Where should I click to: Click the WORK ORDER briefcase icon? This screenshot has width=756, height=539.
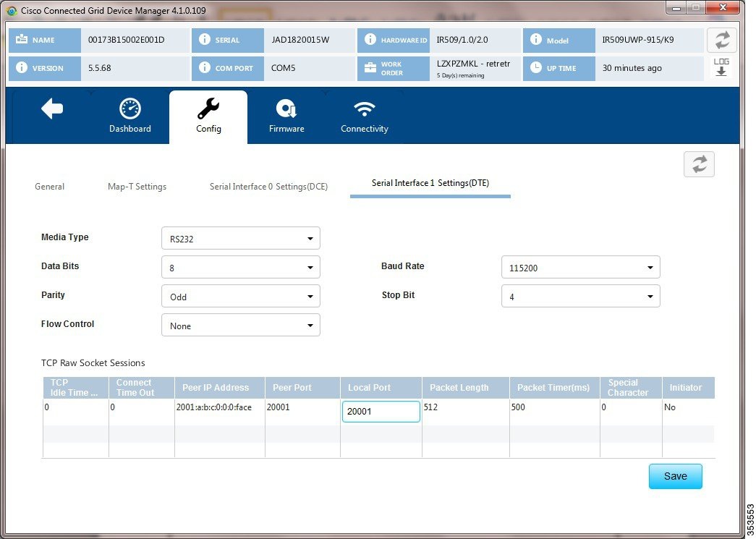(x=370, y=68)
